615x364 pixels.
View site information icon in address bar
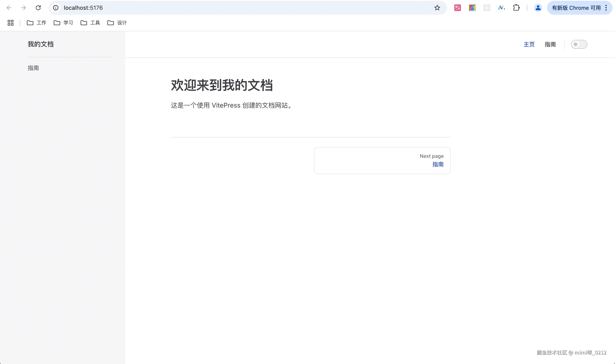pos(56,8)
